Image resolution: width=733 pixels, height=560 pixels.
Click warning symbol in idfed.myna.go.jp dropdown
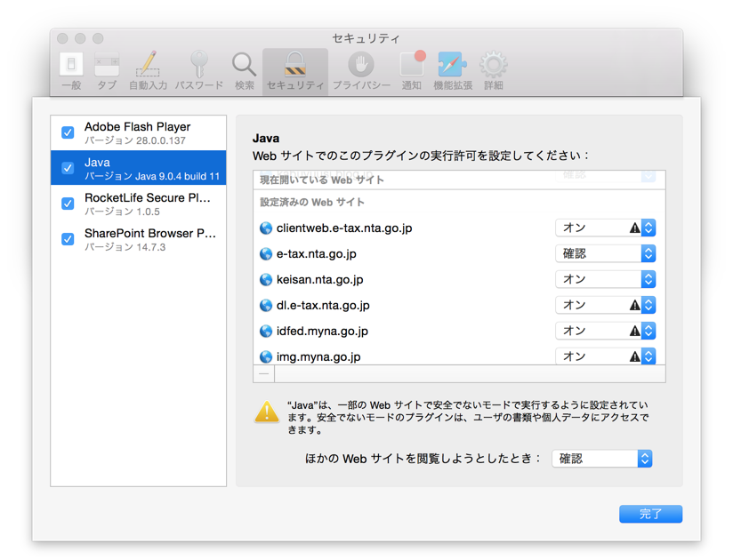pos(635,331)
